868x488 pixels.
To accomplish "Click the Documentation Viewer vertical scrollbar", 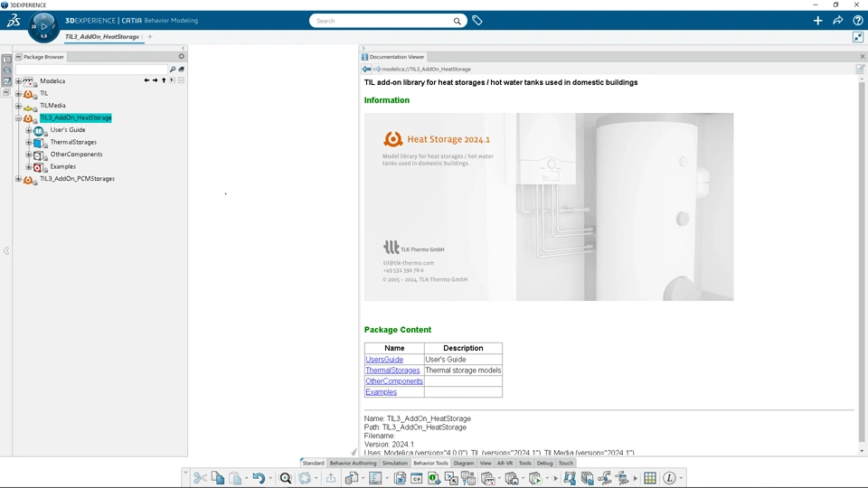I will pos(862,260).
